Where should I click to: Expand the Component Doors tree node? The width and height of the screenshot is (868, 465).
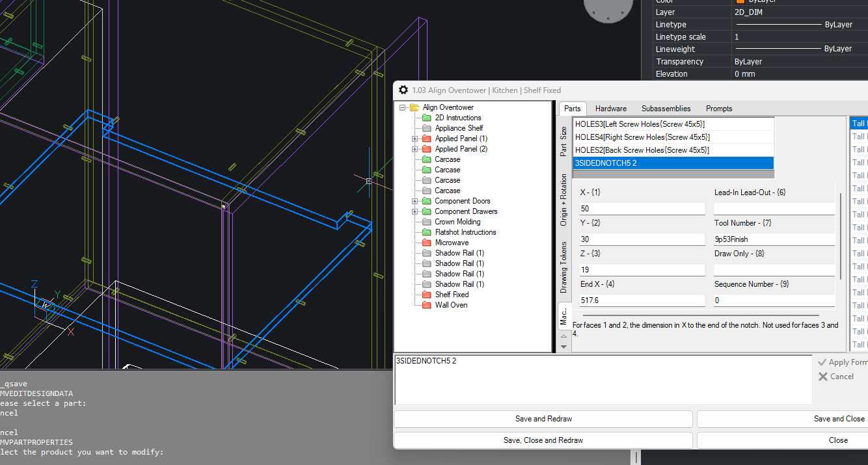tap(414, 201)
